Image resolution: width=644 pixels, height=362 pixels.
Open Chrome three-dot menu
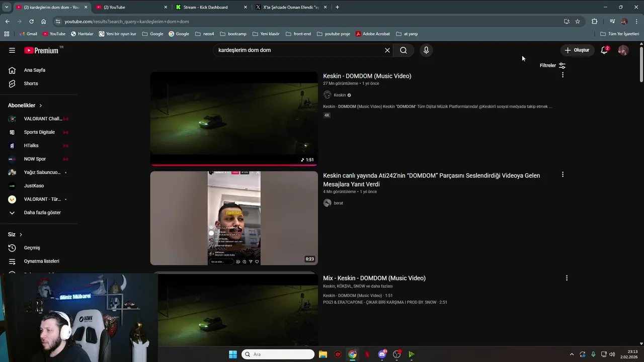pos(637,22)
